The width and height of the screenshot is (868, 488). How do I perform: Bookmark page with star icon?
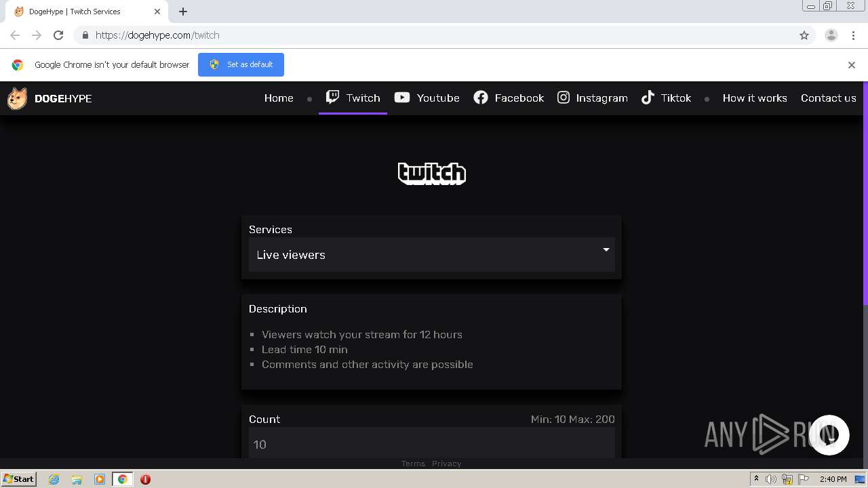(x=804, y=35)
